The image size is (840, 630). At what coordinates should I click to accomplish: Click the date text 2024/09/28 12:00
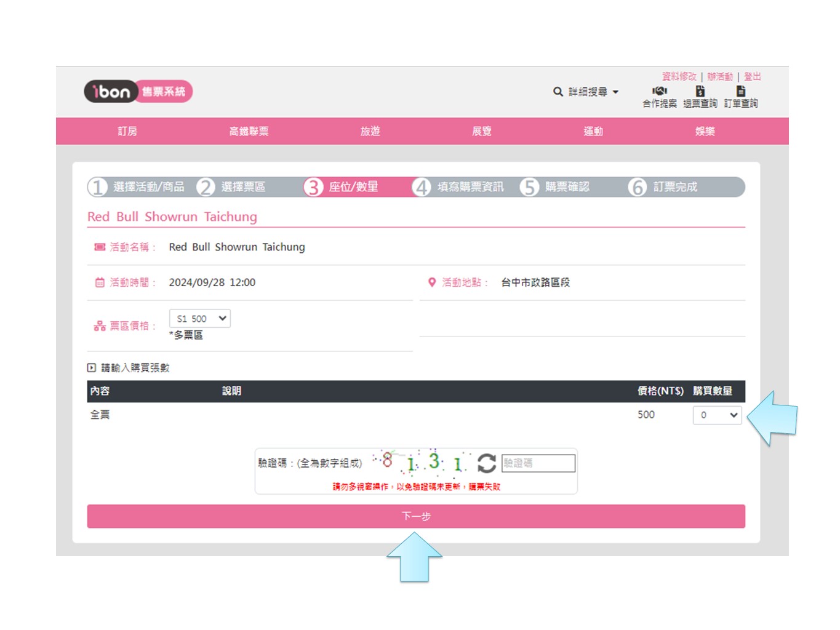212,282
